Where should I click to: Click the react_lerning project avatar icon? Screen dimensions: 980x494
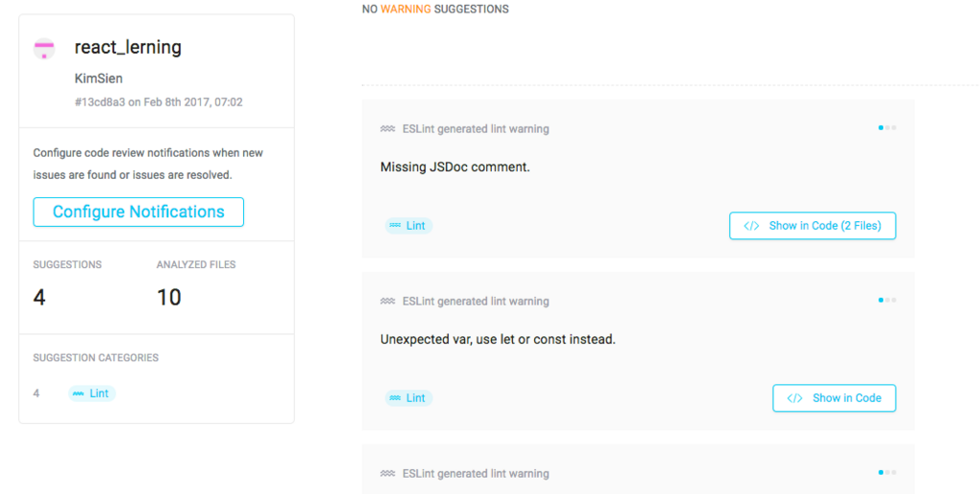click(x=44, y=48)
